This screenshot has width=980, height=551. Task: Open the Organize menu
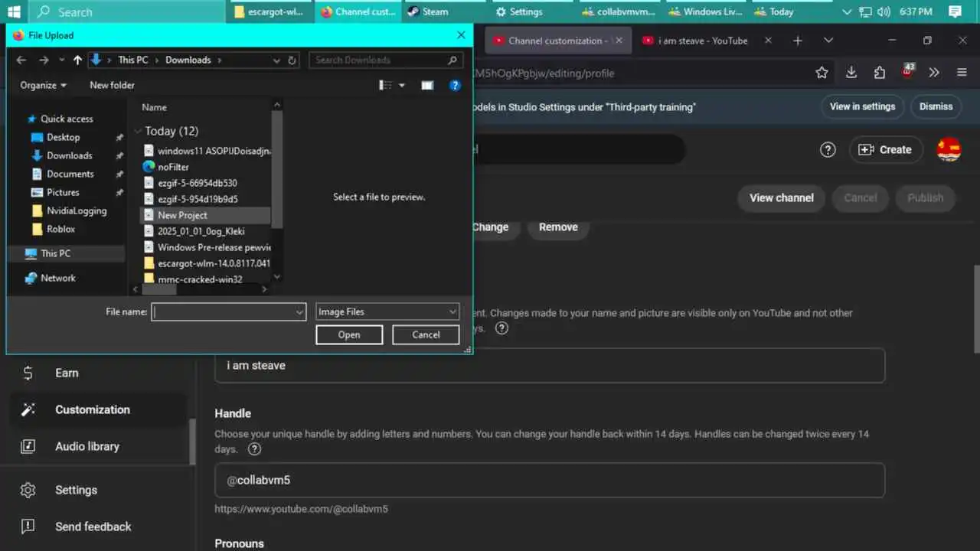point(43,85)
